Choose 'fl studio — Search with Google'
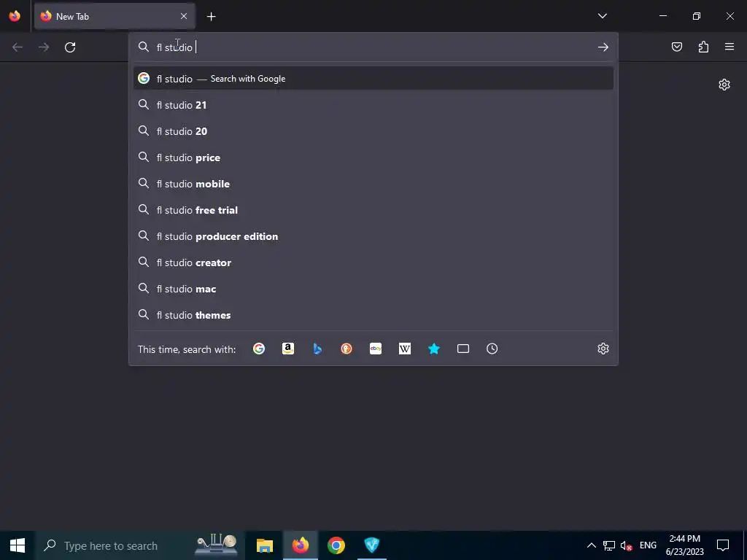Viewport: 747px width, 560px height. [x=373, y=79]
